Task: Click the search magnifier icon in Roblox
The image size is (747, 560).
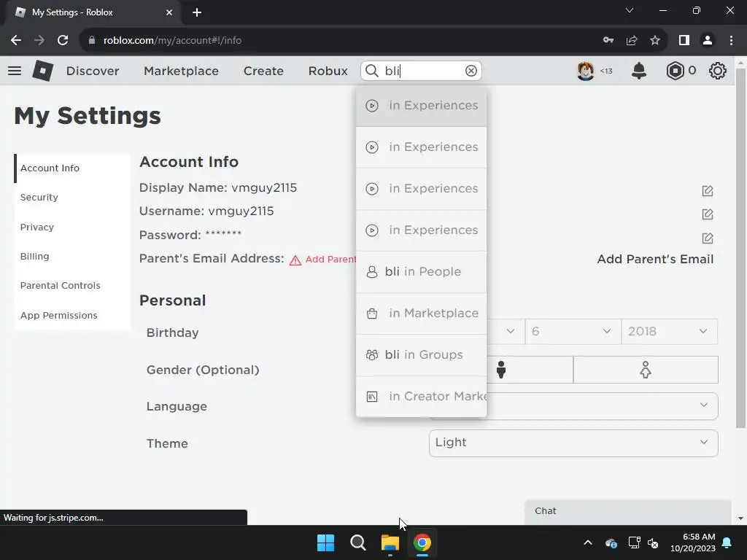Action: pyautogui.click(x=371, y=71)
